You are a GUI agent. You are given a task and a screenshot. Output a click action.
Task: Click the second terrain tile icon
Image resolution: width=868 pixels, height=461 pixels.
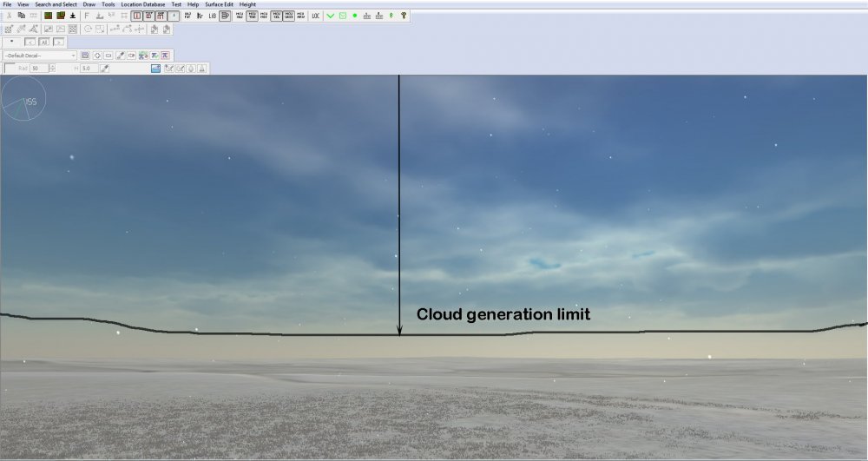coord(61,16)
